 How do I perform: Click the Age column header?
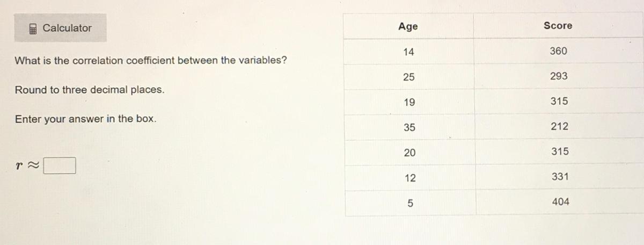pos(408,26)
